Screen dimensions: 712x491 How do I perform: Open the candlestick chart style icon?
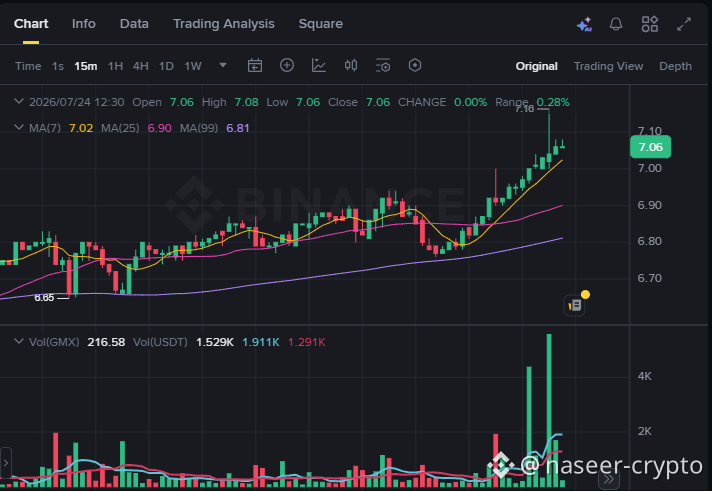(351, 65)
